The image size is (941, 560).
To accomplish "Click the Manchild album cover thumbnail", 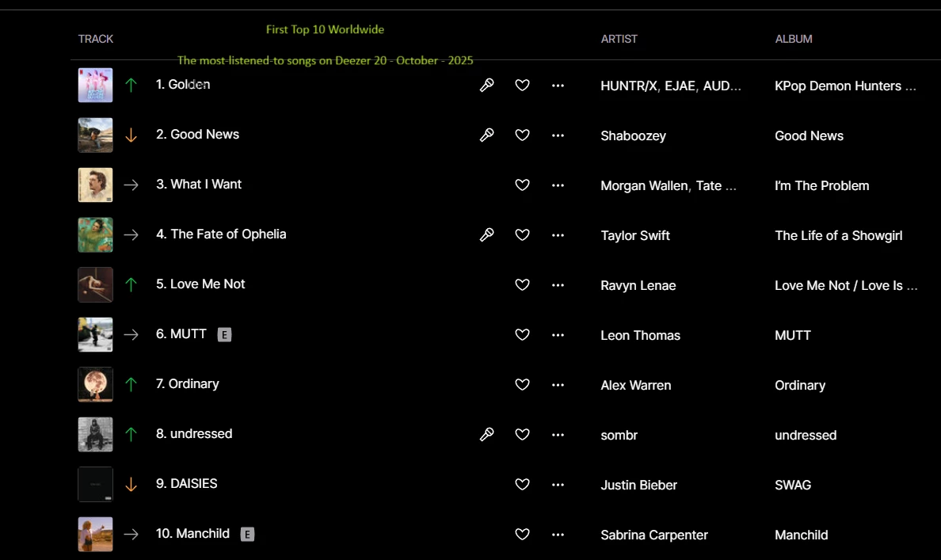I will 95,534.
